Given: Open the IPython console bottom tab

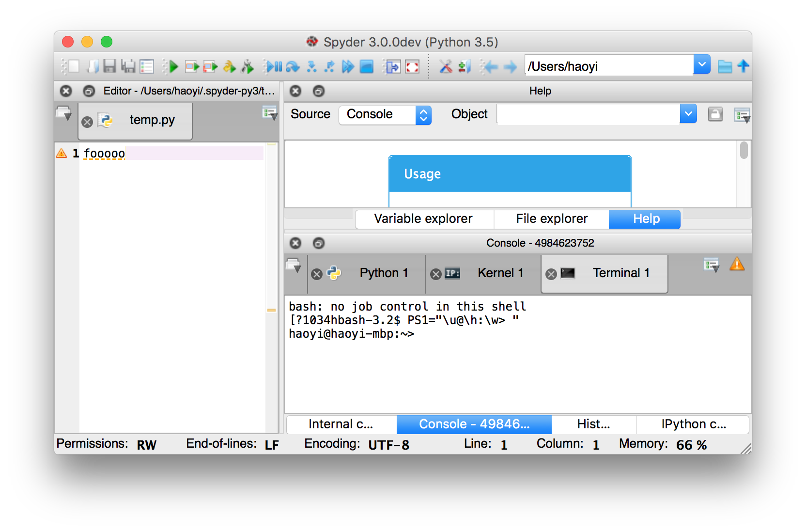Looking at the screenshot, I should click(693, 424).
